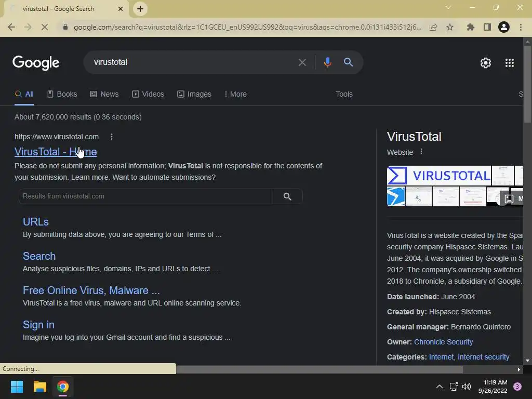Click the vertical scrollbar down arrow
Screen dimensions: 532x399
(x=527, y=361)
